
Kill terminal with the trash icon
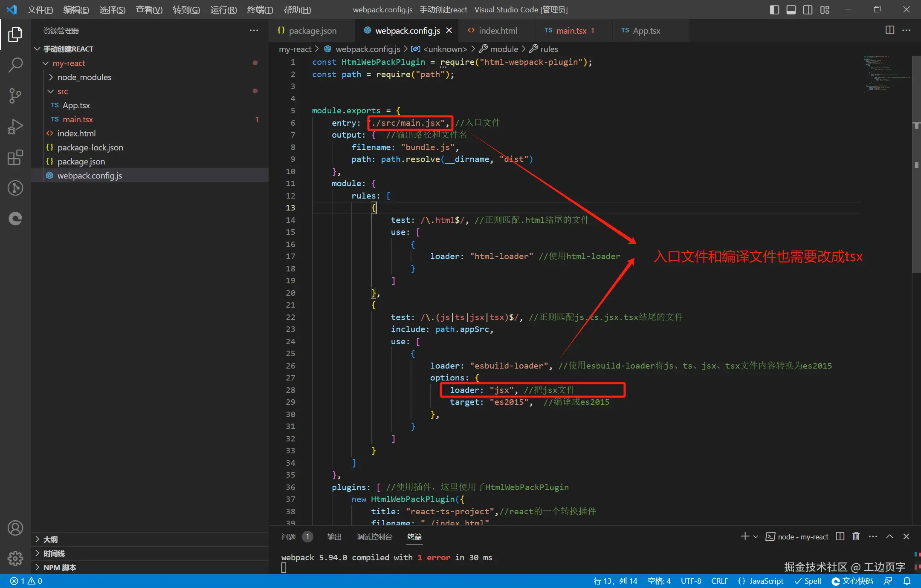(x=856, y=536)
